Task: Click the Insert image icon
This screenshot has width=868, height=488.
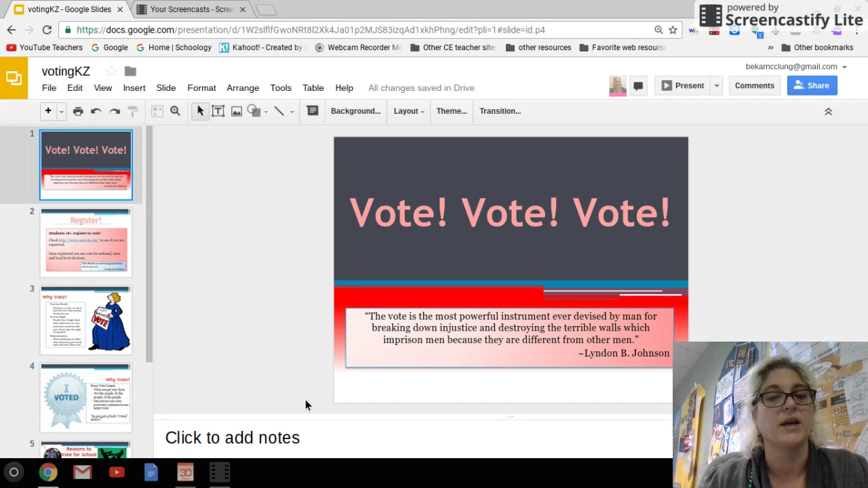Action: (236, 111)
